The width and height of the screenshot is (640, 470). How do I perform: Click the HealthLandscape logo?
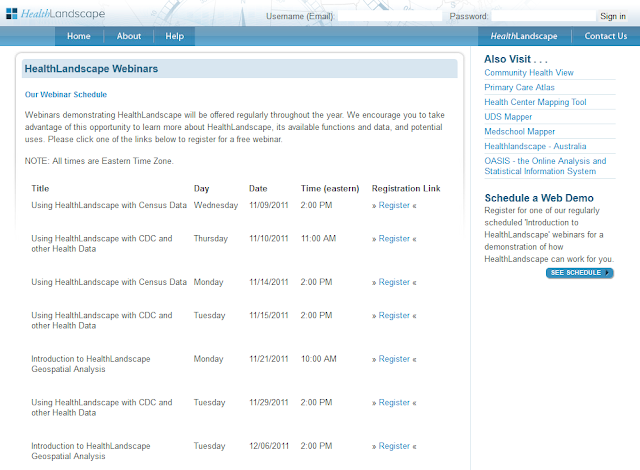(56, 14)
